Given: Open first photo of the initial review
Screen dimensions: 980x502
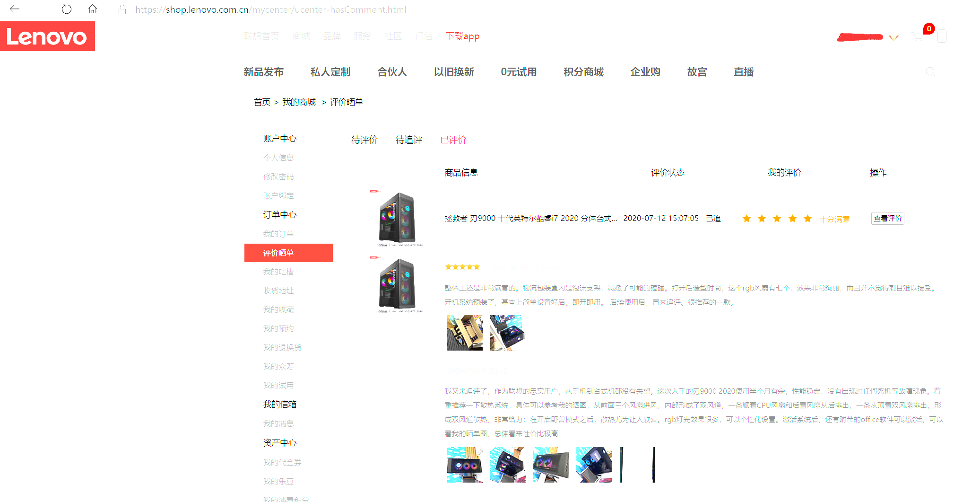Looking at the screenshot, I should (x=465, y=333).
